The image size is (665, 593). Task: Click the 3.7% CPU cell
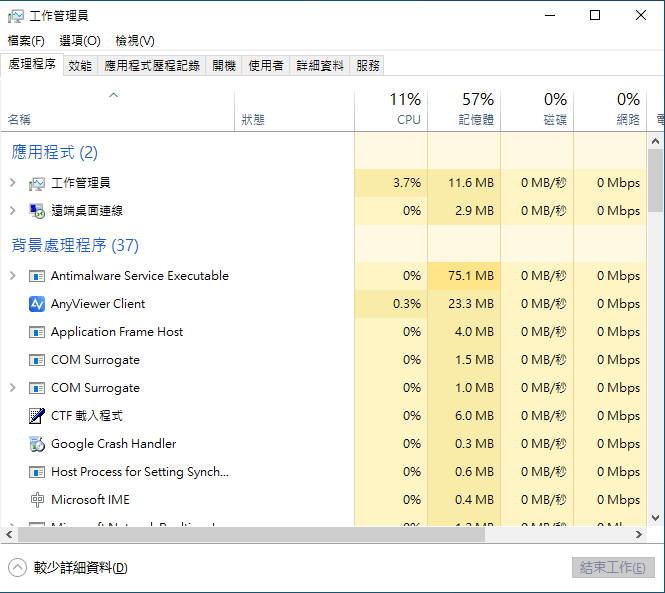(x=391, y=183)
